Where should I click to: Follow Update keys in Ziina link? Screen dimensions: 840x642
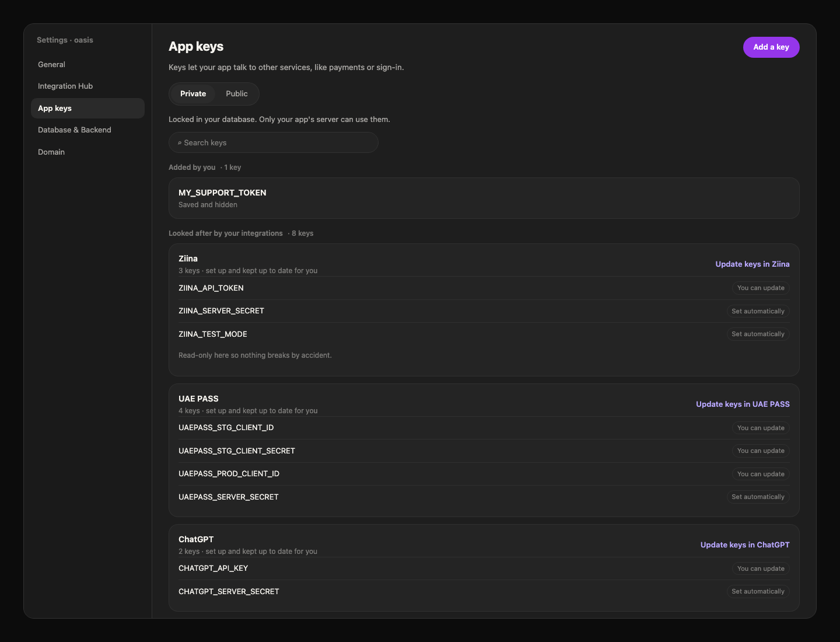(752, 264)
